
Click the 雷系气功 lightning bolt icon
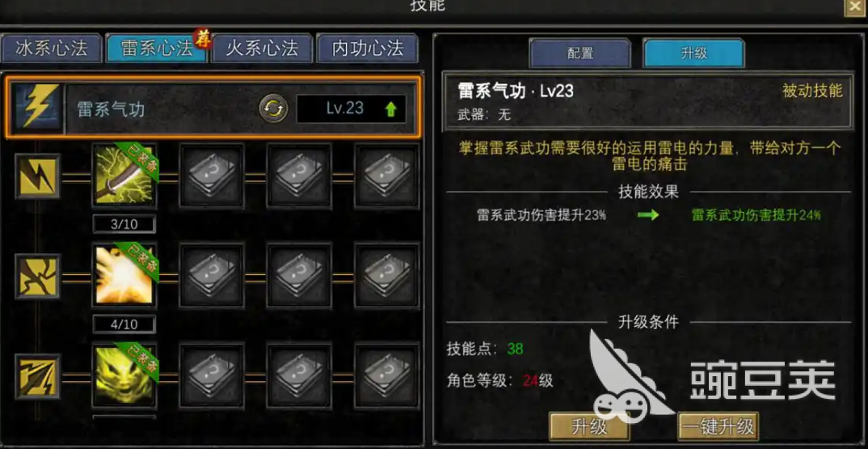point(38,107)
